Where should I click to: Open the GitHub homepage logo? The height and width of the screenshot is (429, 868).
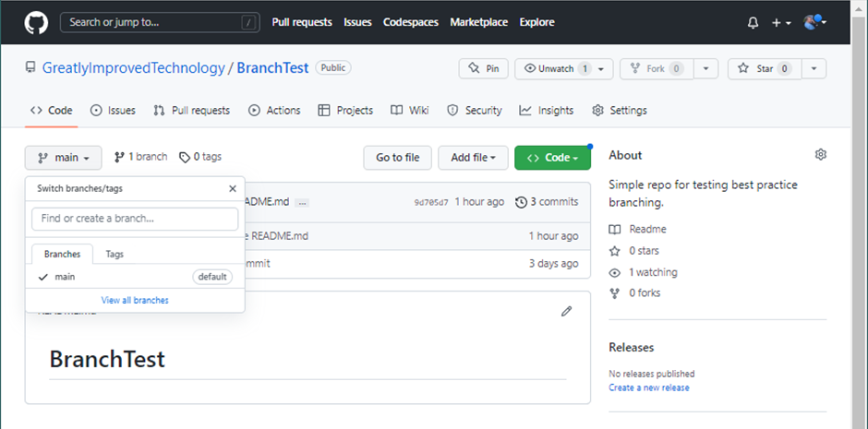(36, 23)
